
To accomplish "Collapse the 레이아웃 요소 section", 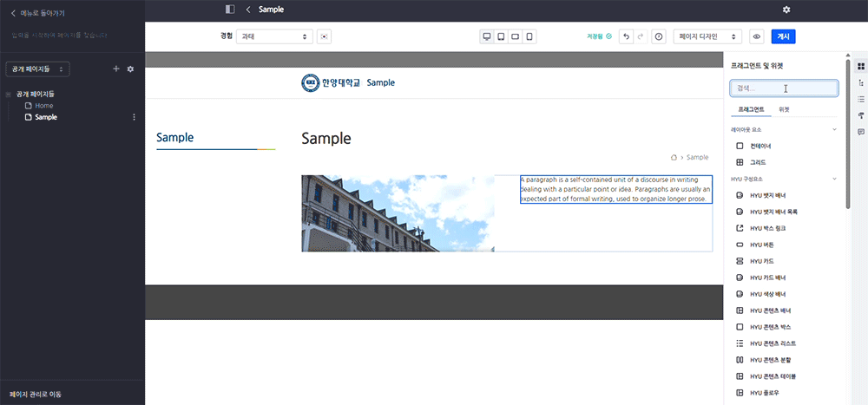I will [x=834, y=129].
